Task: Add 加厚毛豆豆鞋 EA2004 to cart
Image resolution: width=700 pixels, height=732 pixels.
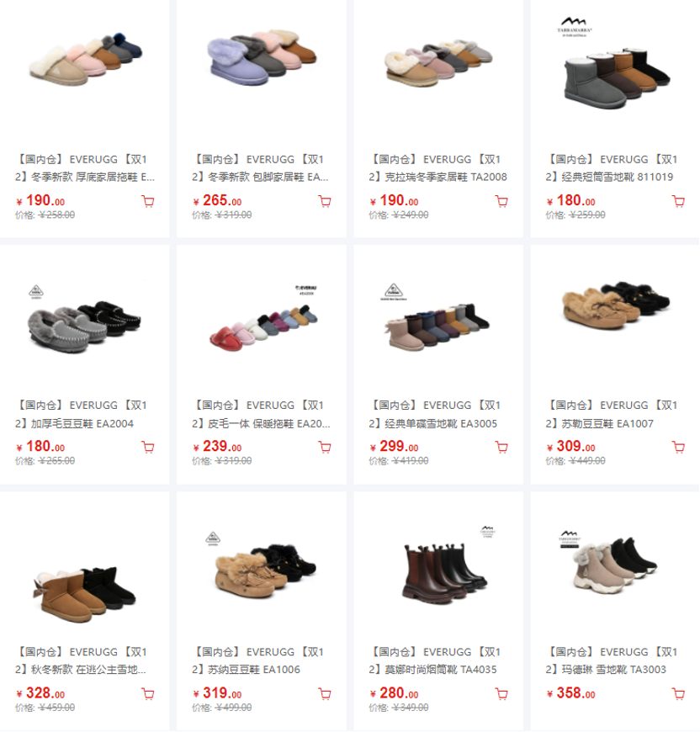Action: 148,448
